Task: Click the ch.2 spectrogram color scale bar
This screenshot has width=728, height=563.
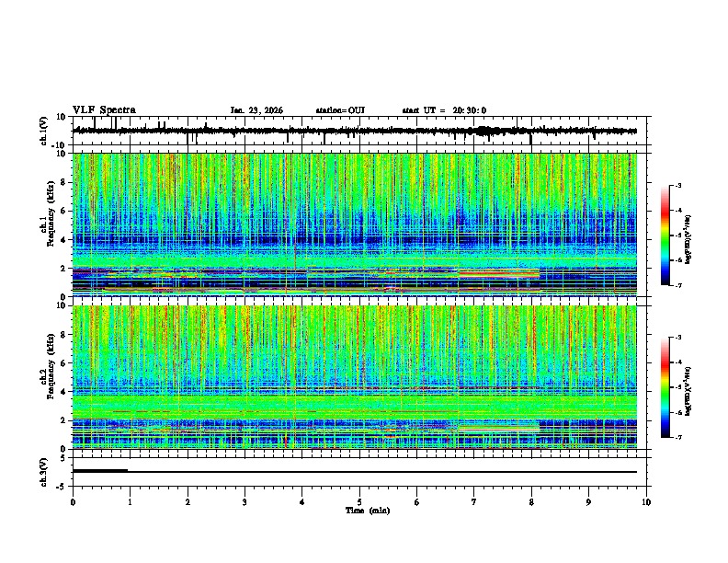Action: [x=665, y=387]
